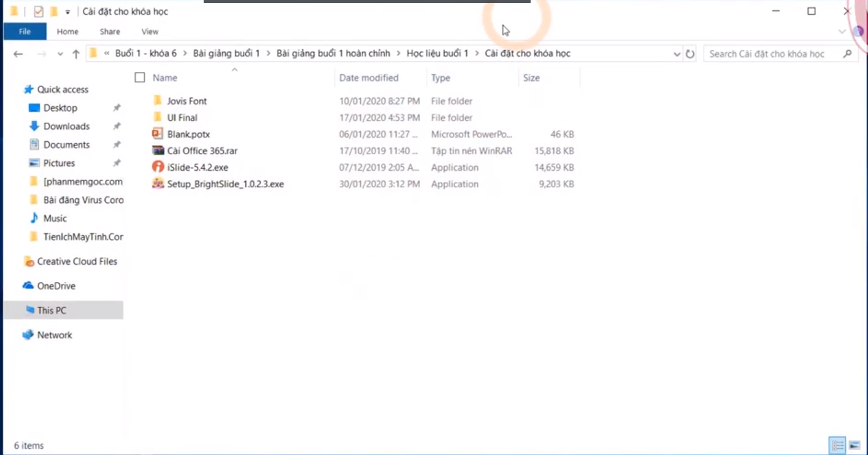Click the 30/01/2020 3:12 PM date
The width and height of the screenshot is (868, 455).
[x=379, y=184]
